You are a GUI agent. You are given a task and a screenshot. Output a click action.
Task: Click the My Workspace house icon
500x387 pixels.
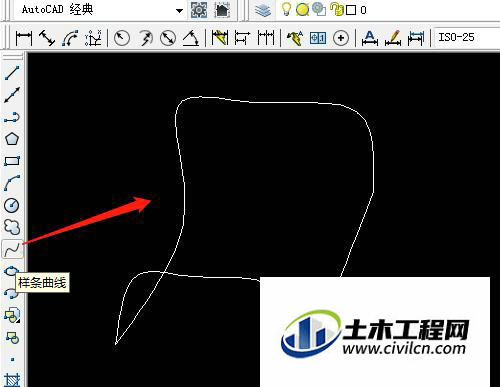pos(223,10)
